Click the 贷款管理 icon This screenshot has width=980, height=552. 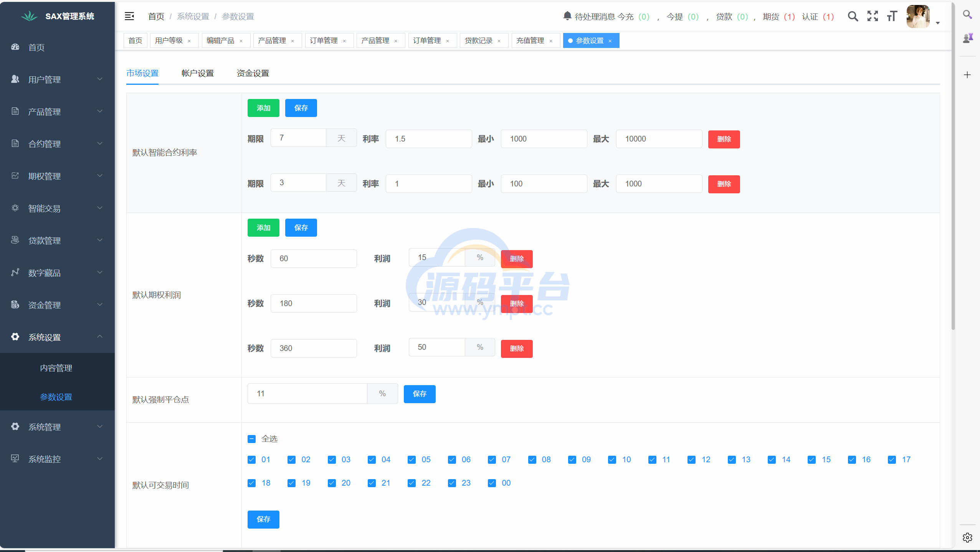coord(15,240)
